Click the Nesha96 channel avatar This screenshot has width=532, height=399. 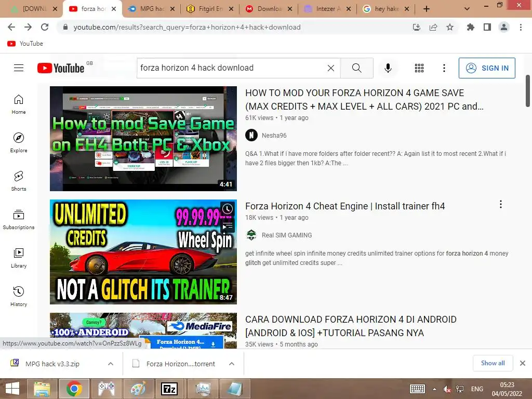pyautogui.click(x=251, y=136)
